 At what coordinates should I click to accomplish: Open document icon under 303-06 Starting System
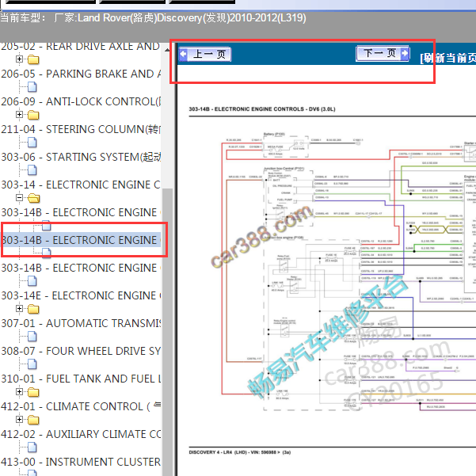pyautogui.click(x=32, y=170)
